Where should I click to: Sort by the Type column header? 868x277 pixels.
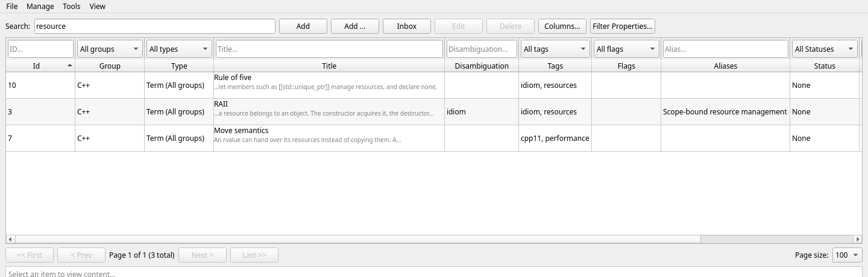(x=179, y=66)
